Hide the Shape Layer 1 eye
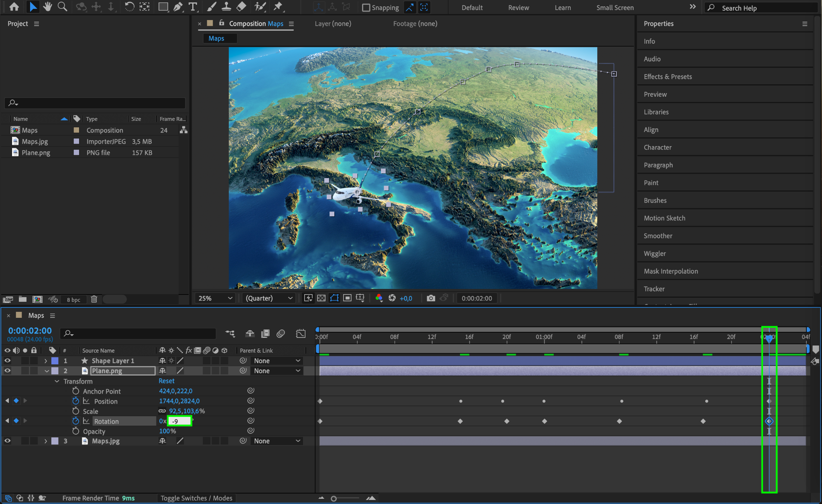Screen dimensions: 822x504 pos(7,361)
